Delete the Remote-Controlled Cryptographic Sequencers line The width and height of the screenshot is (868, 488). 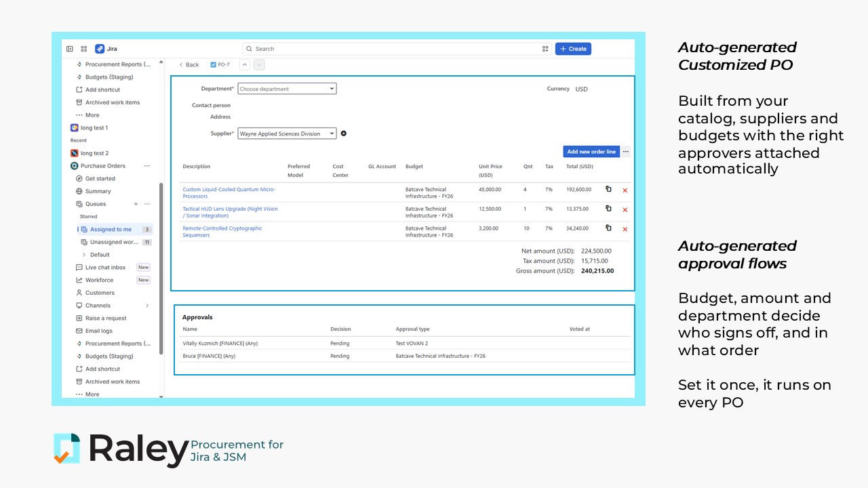(x=625, y=230)
